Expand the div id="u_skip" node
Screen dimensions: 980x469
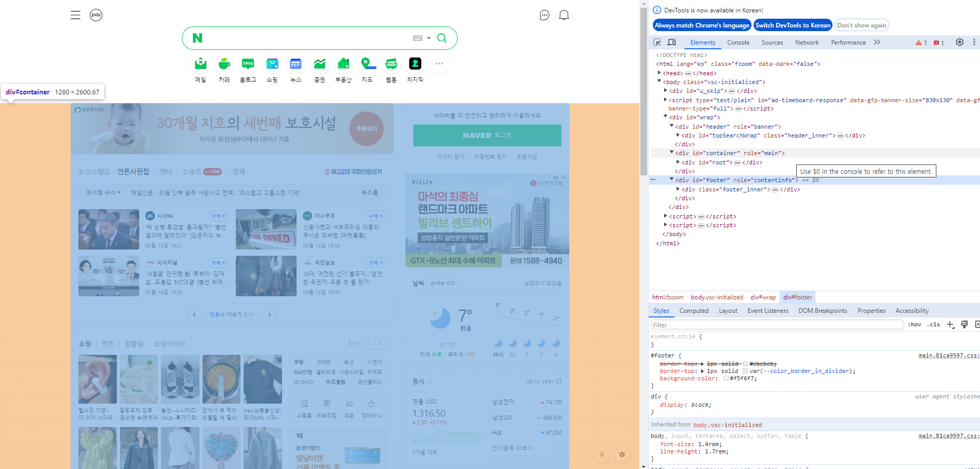[666, 90]
